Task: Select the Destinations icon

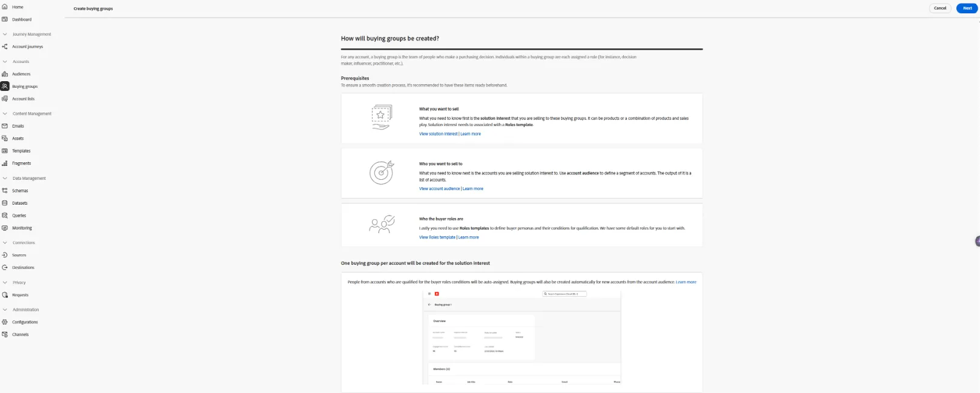Action: pyautogui.click(x=5, y=268)
